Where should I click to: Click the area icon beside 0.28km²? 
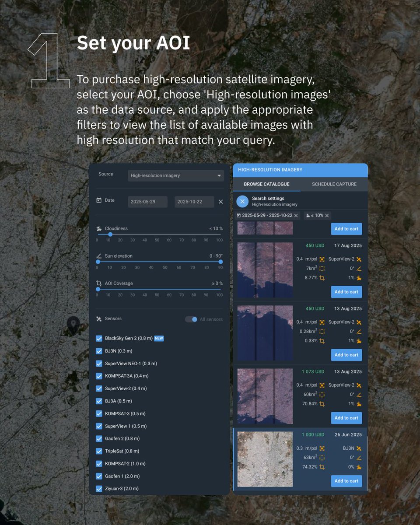tap(322, 332)
